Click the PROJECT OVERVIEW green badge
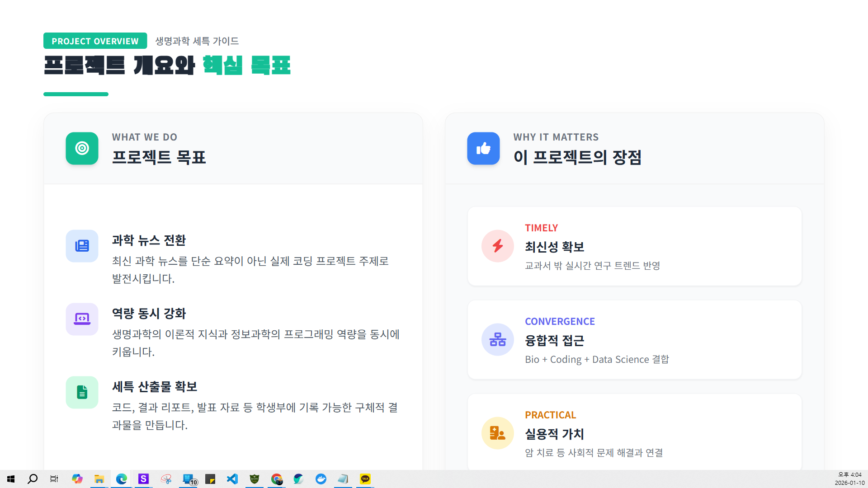 95,41
